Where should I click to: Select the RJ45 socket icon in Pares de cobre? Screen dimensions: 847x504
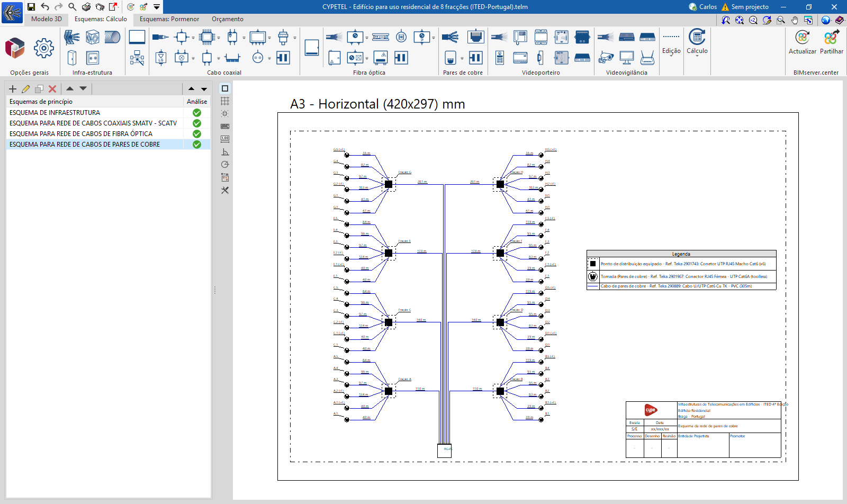point(475,37)
